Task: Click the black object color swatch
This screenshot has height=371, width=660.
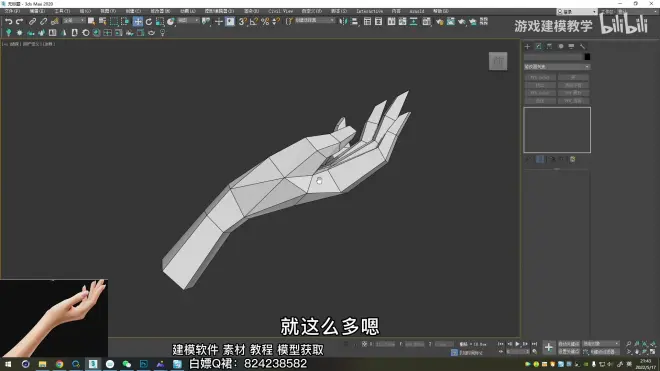Action: tap(587, 57)
